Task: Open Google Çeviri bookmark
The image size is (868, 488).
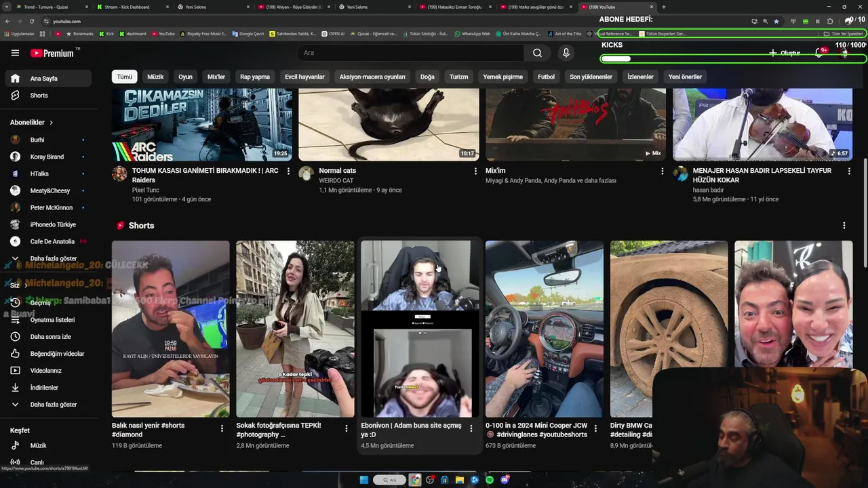Action: coord(248,33)
